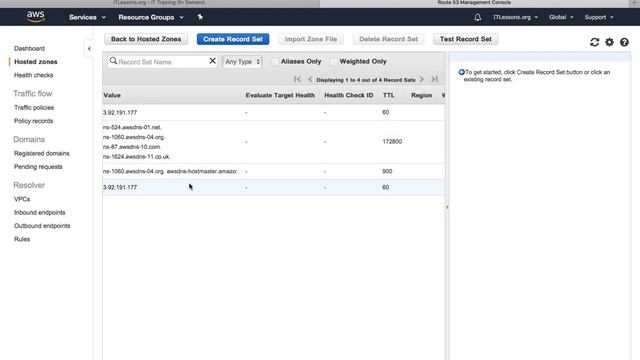Open the help question mark icon
The image size is (640, 360).
pos(624,42)
